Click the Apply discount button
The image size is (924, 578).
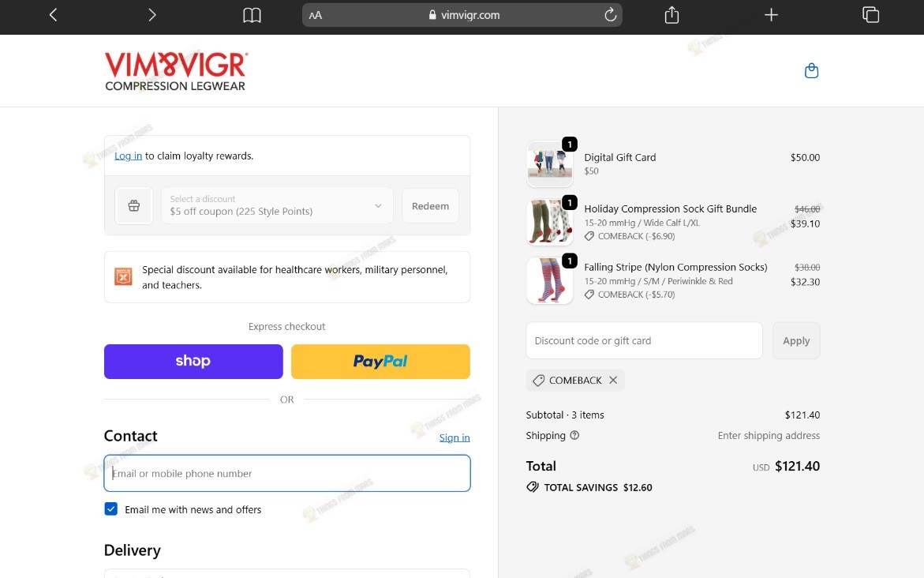coord(796,340)
